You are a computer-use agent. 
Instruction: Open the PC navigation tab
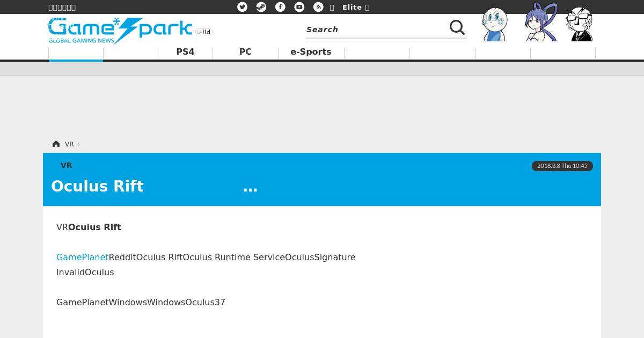pos(245,52)
